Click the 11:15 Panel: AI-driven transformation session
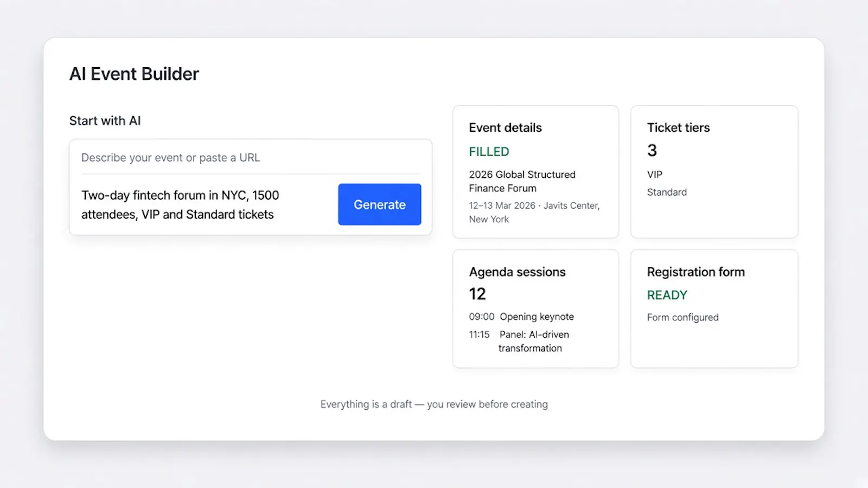Image resolution: width=868 pixels, height=488 pixels. point(519,342)
